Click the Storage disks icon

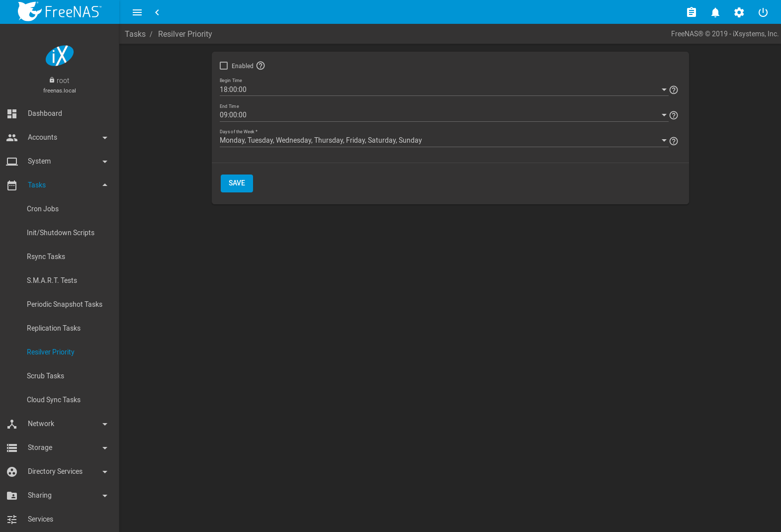click(x=12, y=448)
